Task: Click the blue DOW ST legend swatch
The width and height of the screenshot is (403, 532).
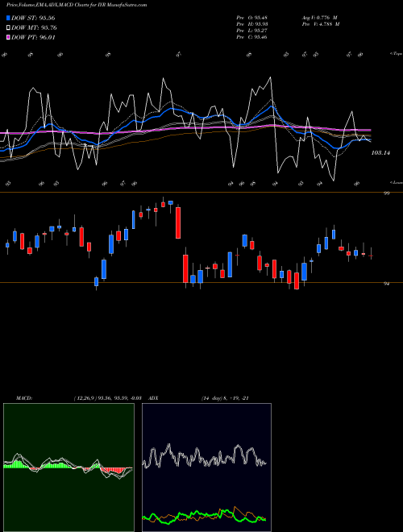Action: coord(8,18)
